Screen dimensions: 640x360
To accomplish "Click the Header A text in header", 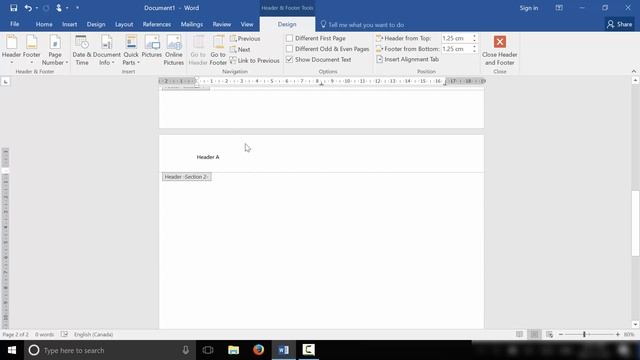I will pyautogui.click(x=208, y=157).
